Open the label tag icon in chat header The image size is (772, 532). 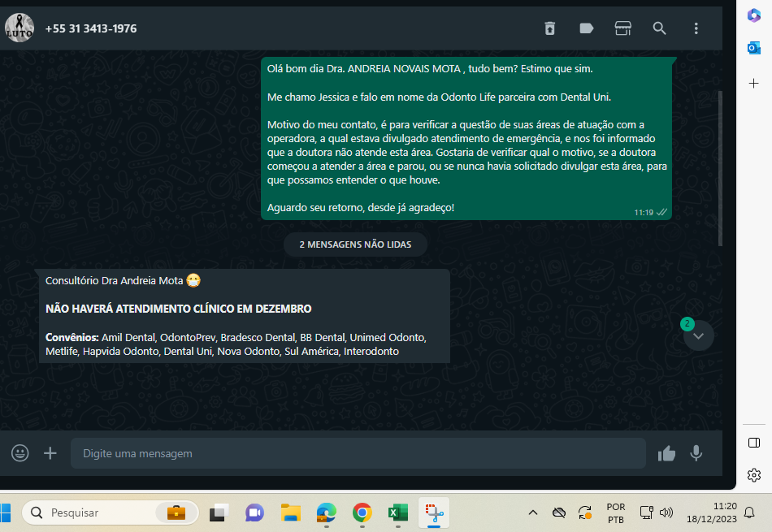[x=587, y=28]
